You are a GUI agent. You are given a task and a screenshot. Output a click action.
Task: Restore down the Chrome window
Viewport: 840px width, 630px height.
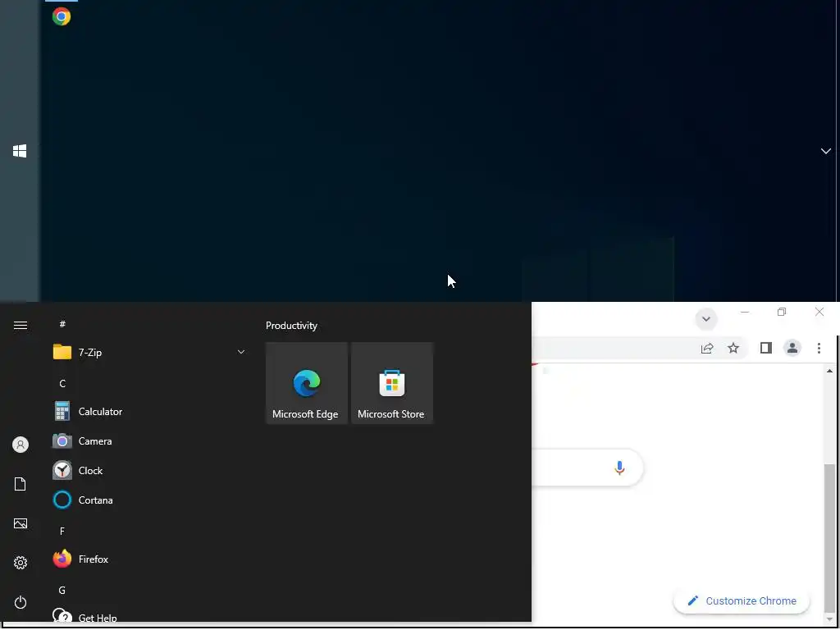click(782, 312)
